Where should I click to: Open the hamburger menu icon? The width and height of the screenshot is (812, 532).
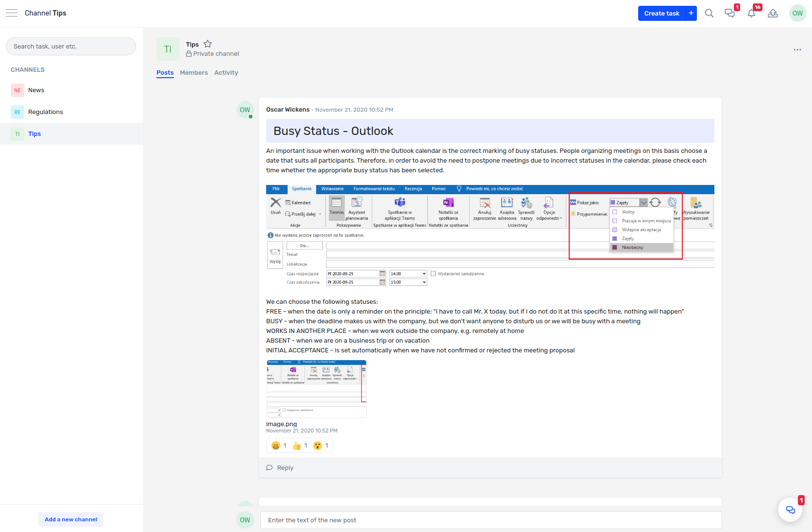pos(12,13)
